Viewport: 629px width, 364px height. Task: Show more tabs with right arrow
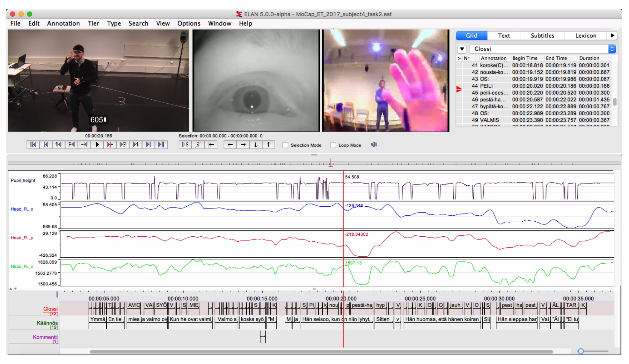pos(612,36)
